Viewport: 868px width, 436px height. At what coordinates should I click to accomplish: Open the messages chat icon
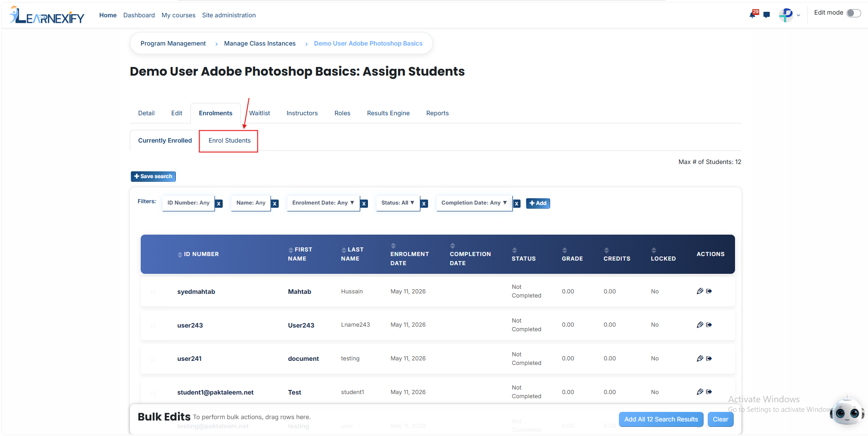coord(766,15)
